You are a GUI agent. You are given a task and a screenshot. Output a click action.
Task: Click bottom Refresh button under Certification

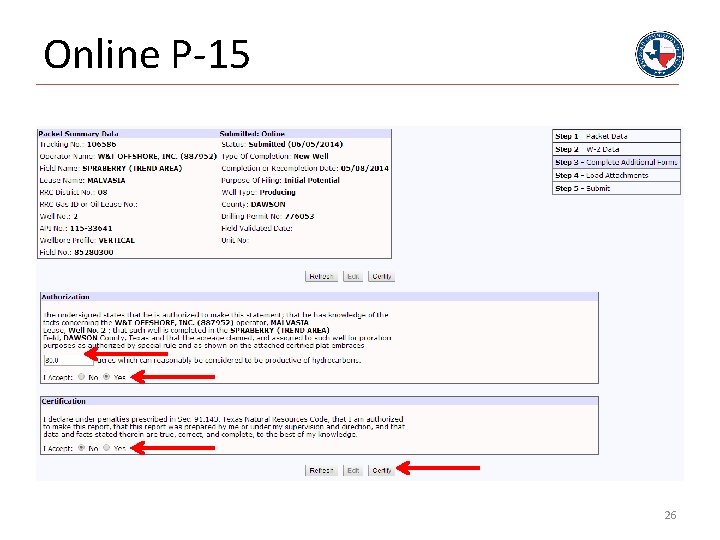pyautogui.click(x=321, y=471)
